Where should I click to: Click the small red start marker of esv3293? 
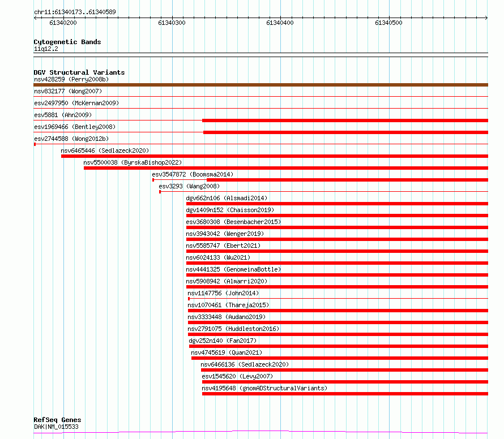[160, 192]
